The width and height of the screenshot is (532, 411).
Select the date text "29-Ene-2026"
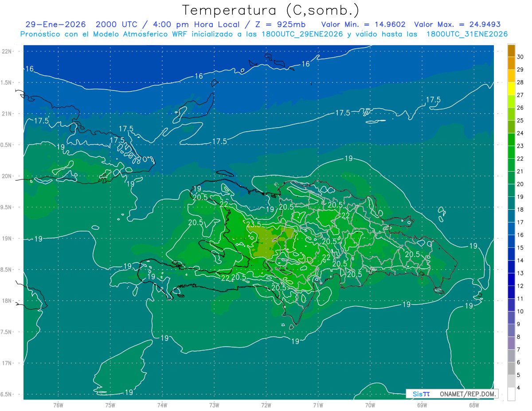click(x=56, y=24)
